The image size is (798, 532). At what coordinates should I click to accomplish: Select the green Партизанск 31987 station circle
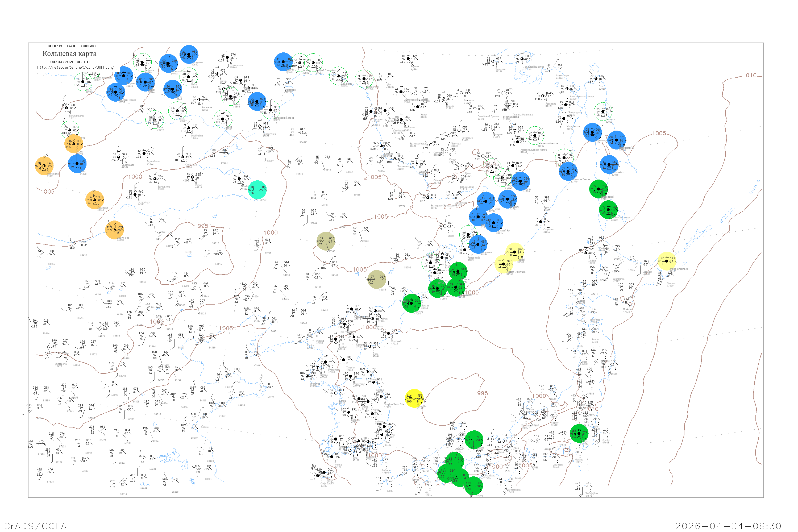[x=456, y=287]
